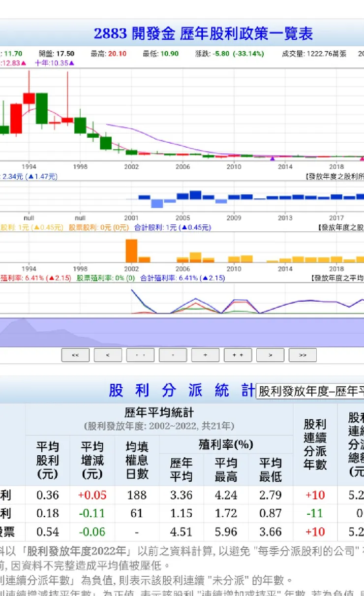Click the green value -0.06

pos(92,532)
